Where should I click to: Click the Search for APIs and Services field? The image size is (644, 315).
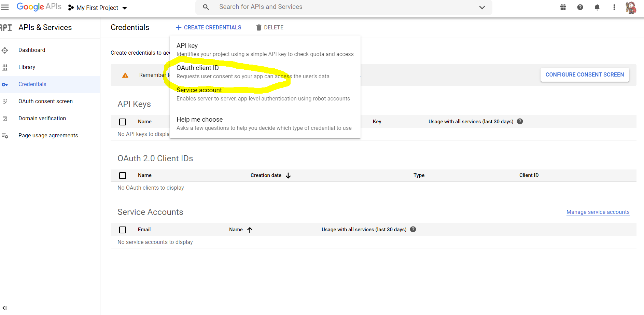(341, 7)
